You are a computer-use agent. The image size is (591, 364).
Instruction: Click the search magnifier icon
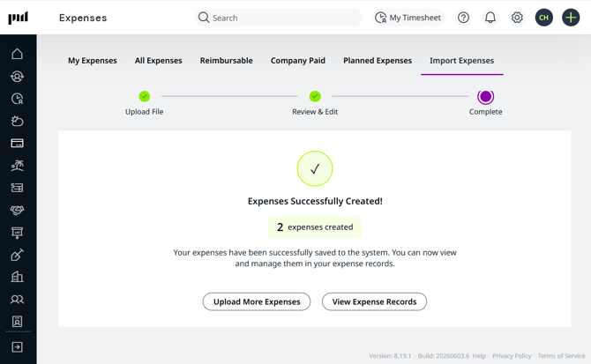pyautogui.click(x=204, y=18)
